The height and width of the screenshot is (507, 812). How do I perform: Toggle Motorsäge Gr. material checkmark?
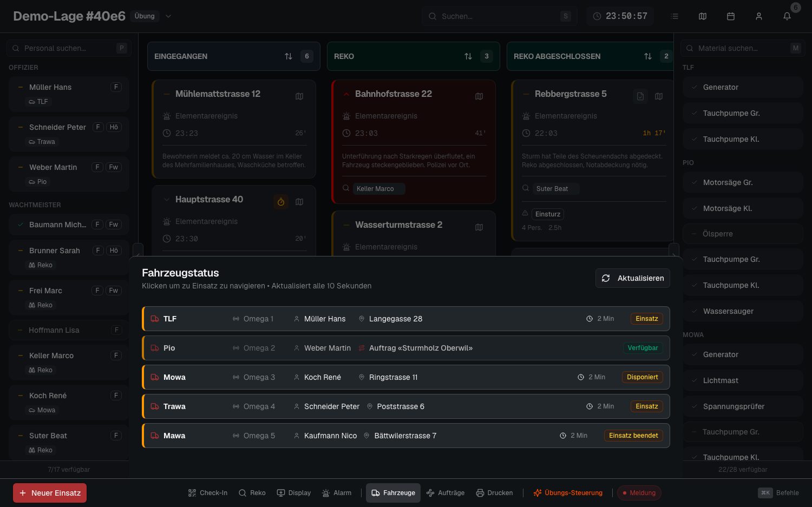click(x=695, y=182)
